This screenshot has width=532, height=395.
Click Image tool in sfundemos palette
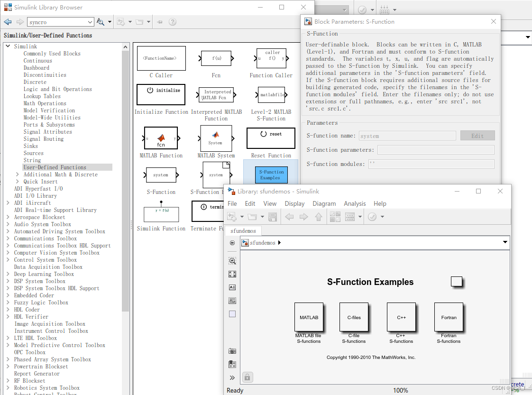[232, 301]
